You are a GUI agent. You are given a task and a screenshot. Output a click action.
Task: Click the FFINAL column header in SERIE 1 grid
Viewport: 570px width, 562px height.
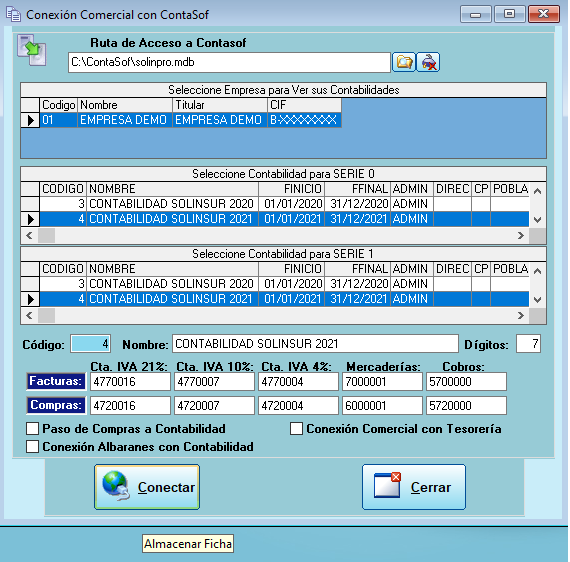tap(358, 269)
